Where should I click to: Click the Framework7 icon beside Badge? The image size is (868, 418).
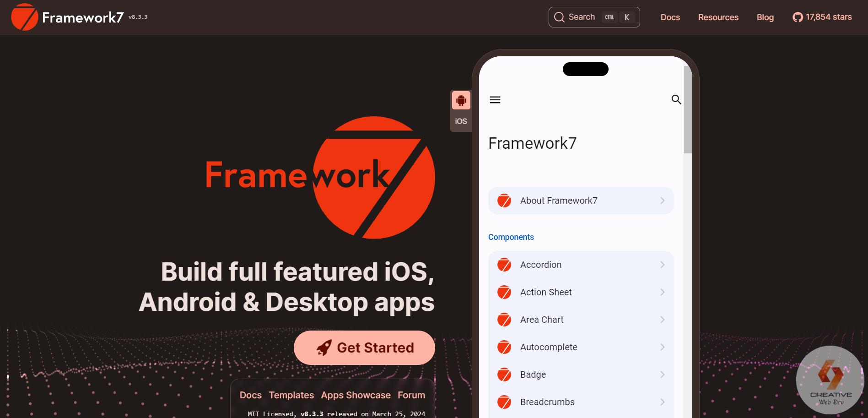coord(504,375)
